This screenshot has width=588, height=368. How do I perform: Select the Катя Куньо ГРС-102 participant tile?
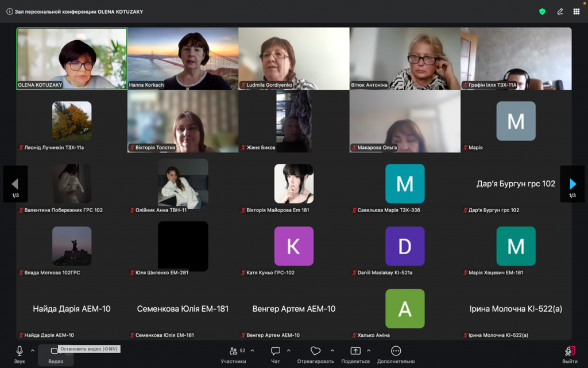tap(294, 246)
